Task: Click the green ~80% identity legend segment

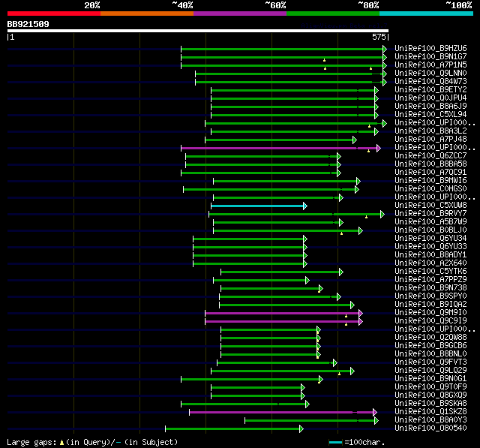Action: tap(333, 14)
